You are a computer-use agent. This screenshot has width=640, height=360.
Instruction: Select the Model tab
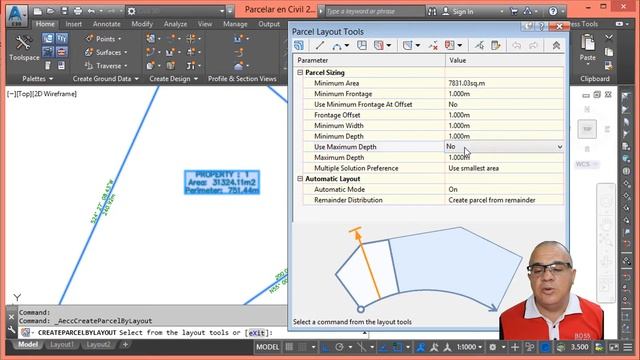[x=28, y=344]
